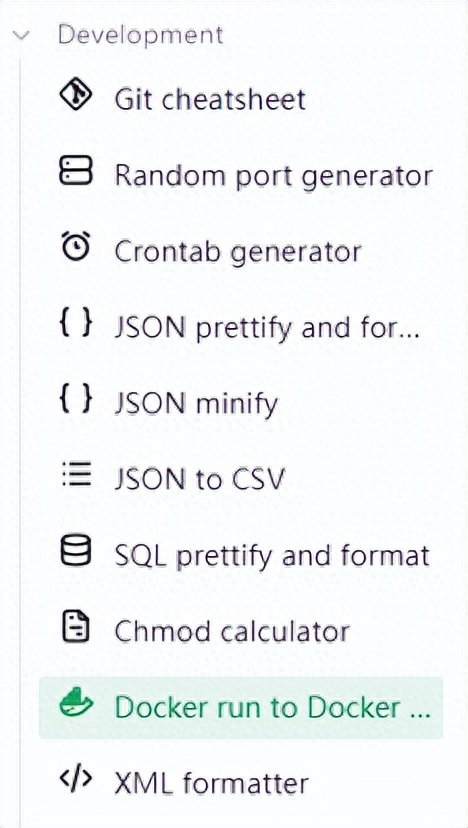Open Random port generator
Viewport: 468px width, 828px height.
pos(241,175)
